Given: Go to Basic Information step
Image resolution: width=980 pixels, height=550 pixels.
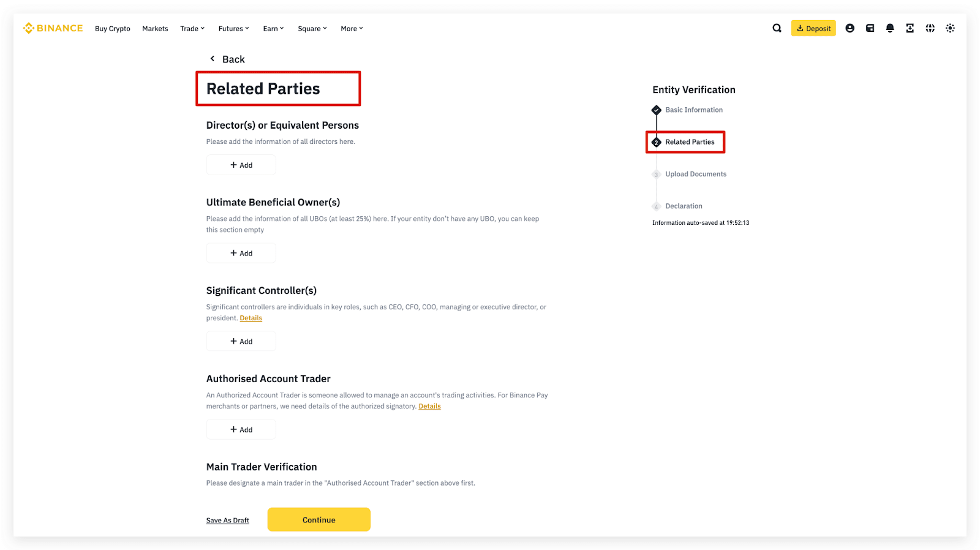Looking at the screenshot, I should pos(693,110).
